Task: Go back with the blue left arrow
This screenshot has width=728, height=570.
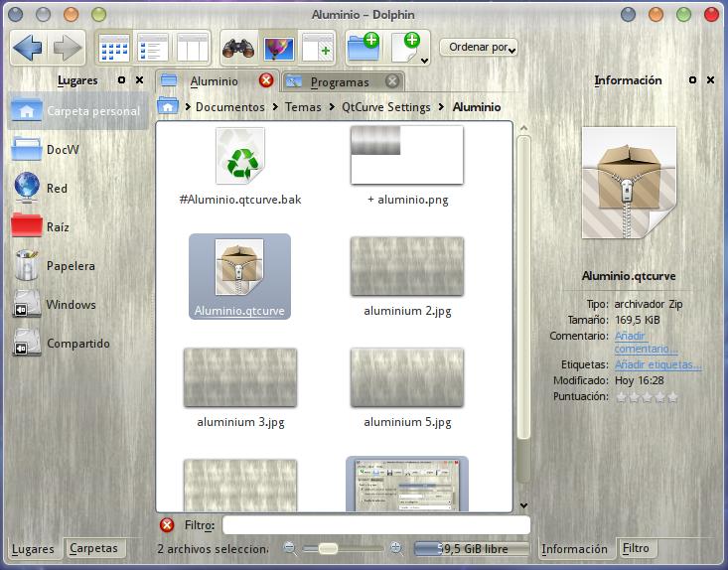Action: pos(28,48)
